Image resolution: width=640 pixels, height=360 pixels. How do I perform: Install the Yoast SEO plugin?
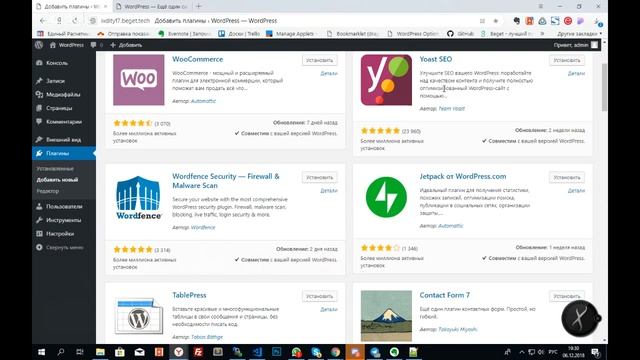[567, 60]
